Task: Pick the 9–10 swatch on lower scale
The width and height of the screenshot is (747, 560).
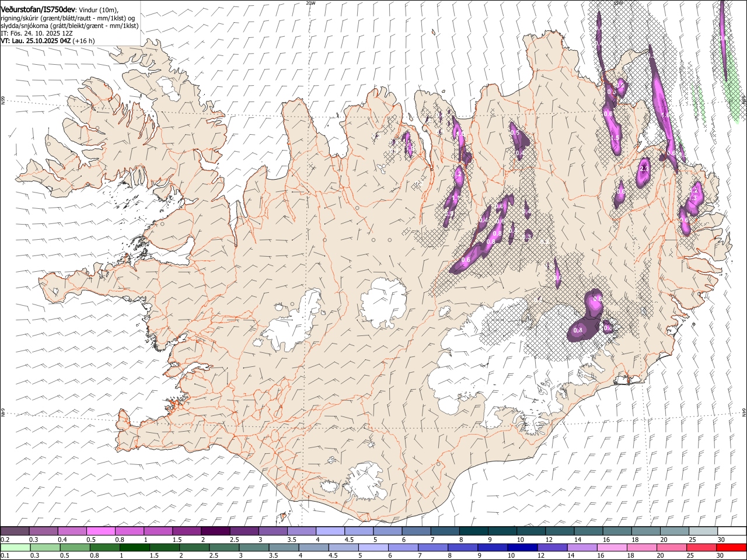Action: 492,547
